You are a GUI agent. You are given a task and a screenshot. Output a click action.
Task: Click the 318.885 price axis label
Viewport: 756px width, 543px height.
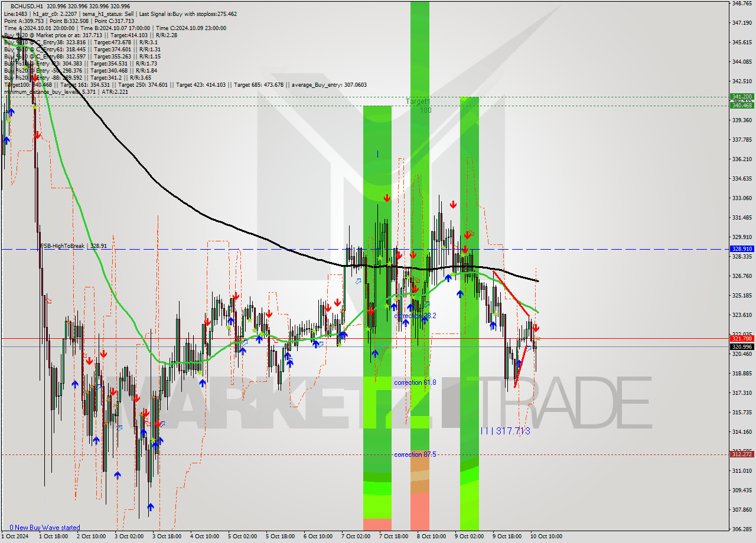[x=742, y=373]
